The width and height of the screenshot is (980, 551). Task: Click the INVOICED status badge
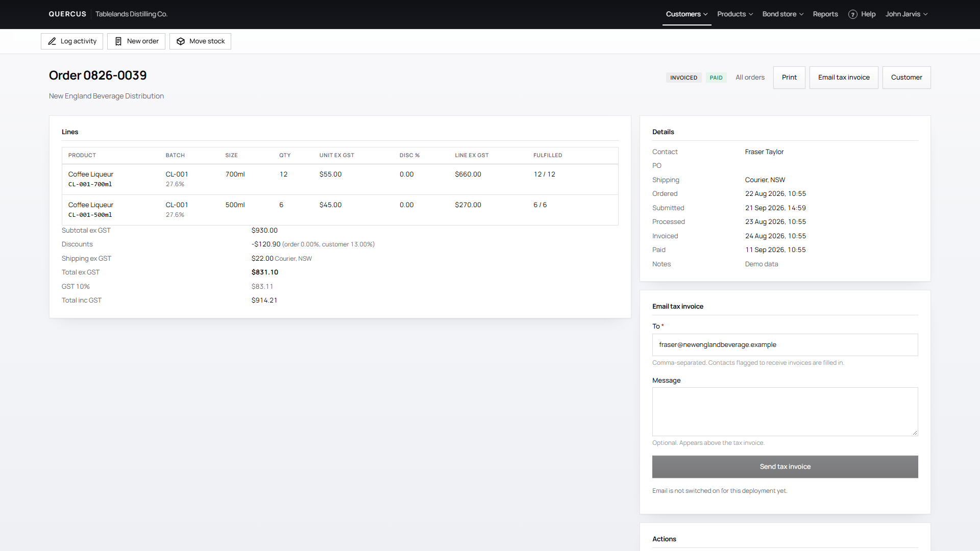[683, 78]
